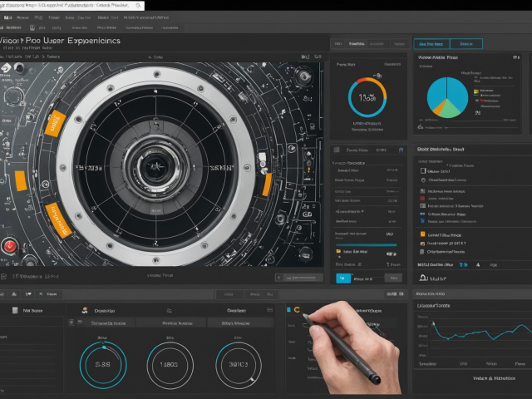The height and width of the screenshot is (399, 532).
Task: Click the red round button at lower left
Action: click(x=12, y=246)
